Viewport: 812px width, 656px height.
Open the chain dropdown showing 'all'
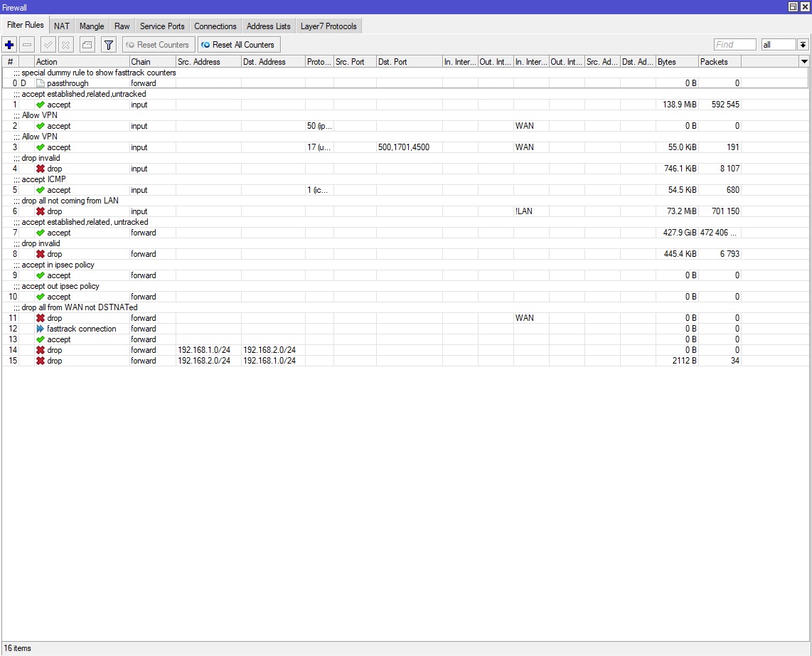tap(803, 45)
